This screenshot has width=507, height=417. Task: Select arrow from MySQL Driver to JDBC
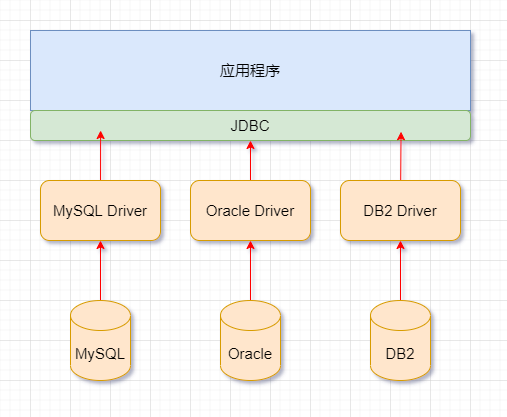pos(100,156)
